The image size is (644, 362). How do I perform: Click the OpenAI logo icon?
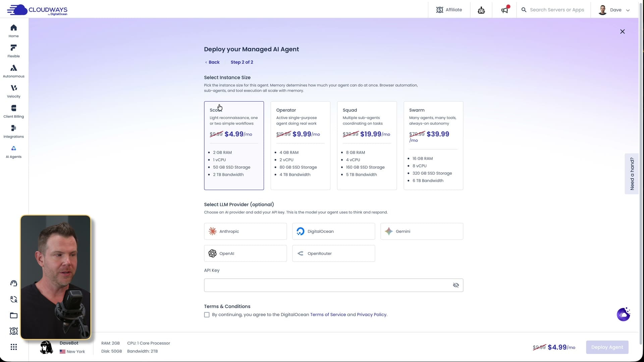pyautogui.click(x=212, y=253)
